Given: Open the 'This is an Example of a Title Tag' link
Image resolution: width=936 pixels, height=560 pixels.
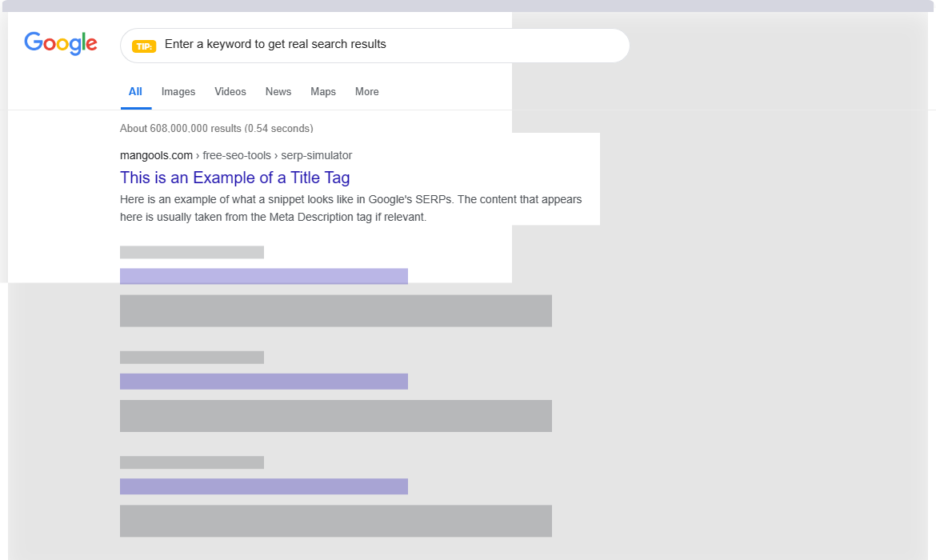Looking at the screenshot, I should [234, 178].
